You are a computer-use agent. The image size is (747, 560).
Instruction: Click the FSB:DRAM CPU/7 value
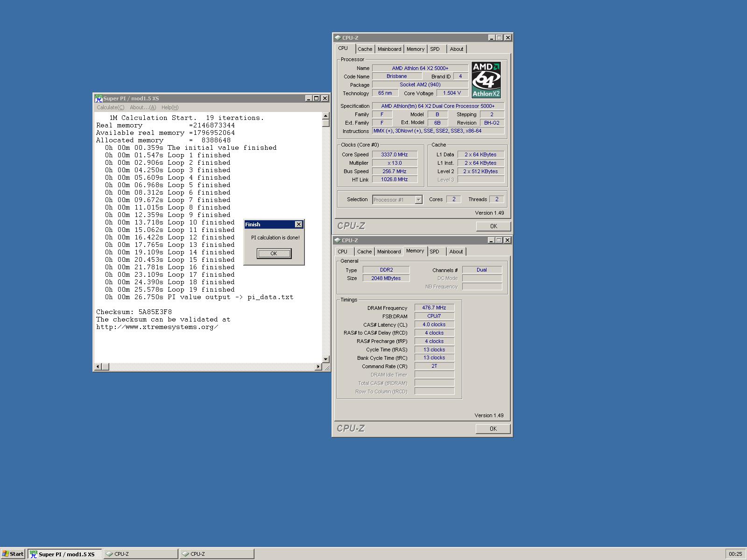tap(434, 316)
